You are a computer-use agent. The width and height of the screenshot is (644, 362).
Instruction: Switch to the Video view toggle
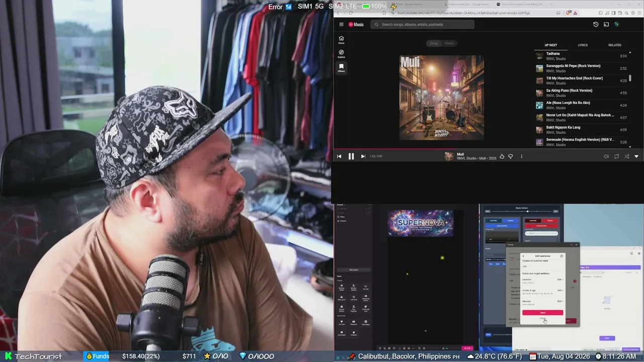(449, 43)
